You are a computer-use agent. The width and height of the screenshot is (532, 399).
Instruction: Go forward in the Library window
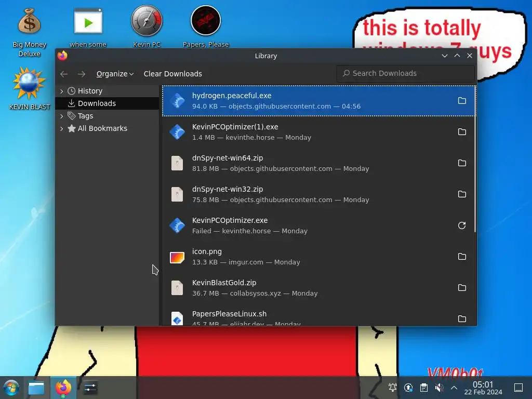pyautogui.click(x=82, y=74)
